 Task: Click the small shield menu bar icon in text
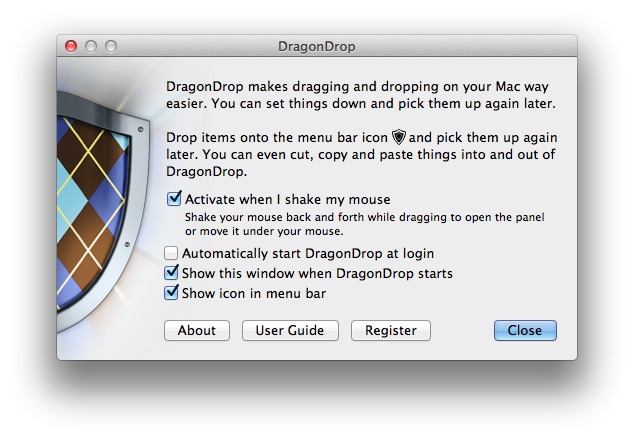[x=399, y=137]
